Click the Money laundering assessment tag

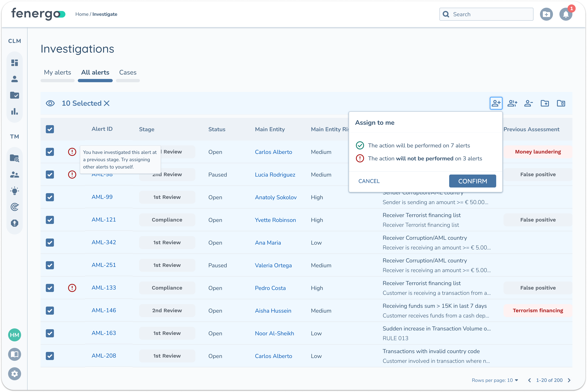[538, 152]
